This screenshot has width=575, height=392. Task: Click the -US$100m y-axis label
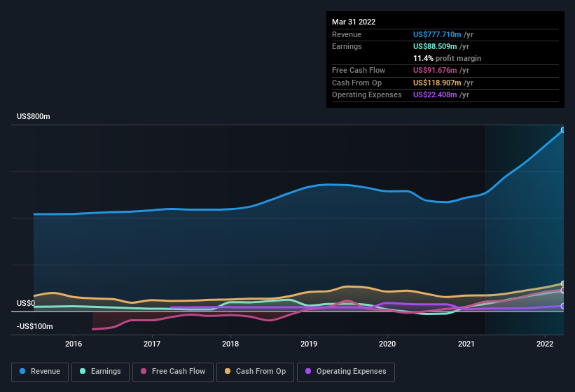[35, 326]
